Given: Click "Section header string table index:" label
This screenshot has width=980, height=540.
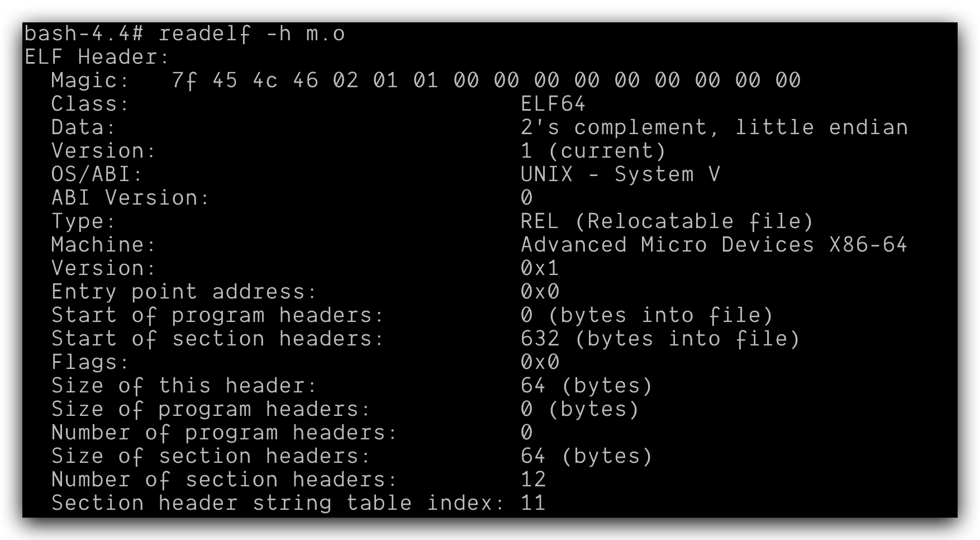Looking at the screenshot, I should [278, 503].
